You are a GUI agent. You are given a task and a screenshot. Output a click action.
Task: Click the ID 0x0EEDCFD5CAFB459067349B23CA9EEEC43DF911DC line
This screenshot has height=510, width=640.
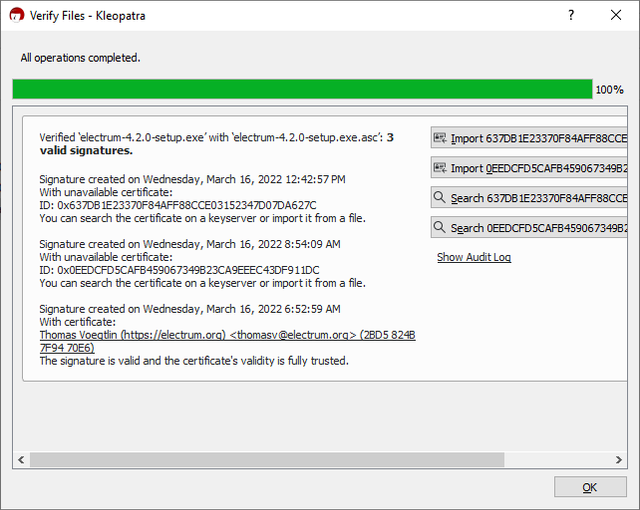pos(179,270)
